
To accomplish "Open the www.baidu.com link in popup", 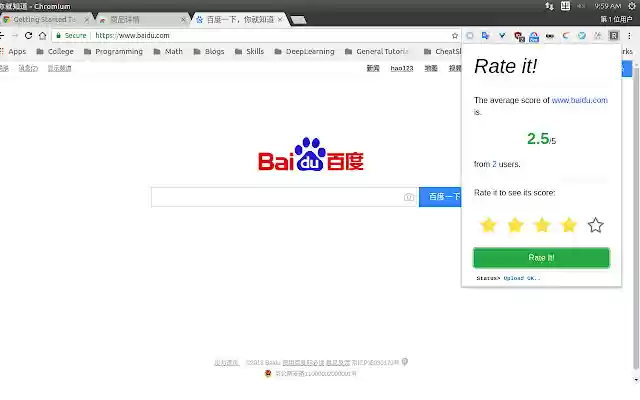I will (579, 100).
